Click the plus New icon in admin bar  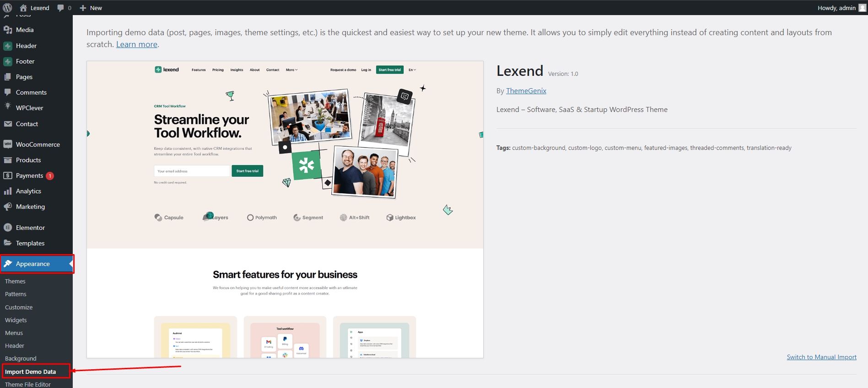[83, 8]
